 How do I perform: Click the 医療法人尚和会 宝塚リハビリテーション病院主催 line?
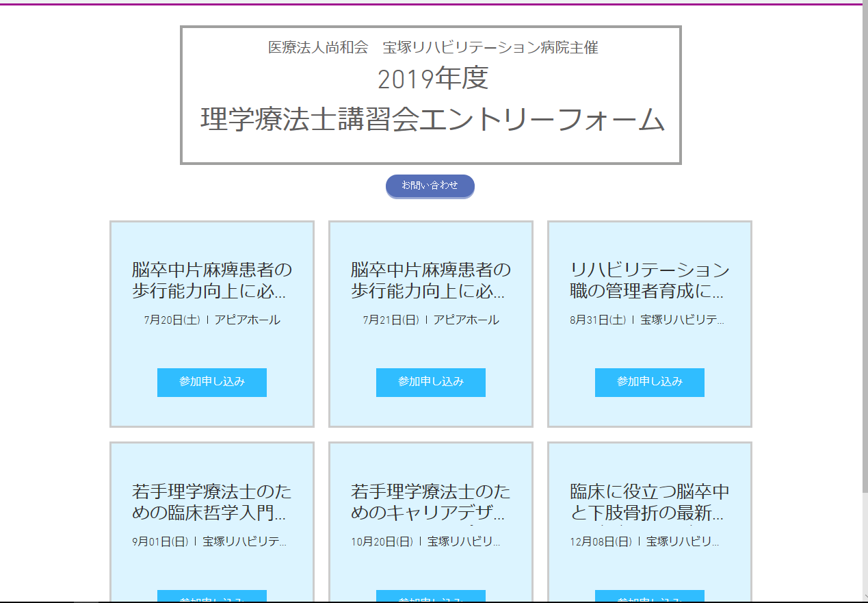(433, 48)
